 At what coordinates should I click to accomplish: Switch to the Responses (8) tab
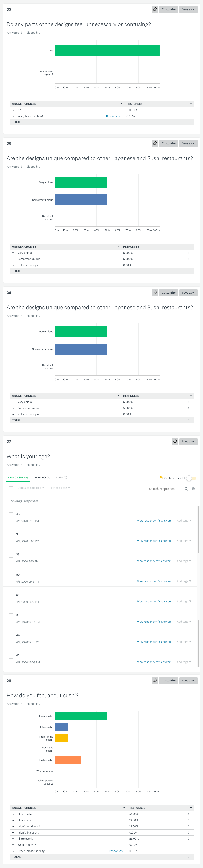click(18, 477)
